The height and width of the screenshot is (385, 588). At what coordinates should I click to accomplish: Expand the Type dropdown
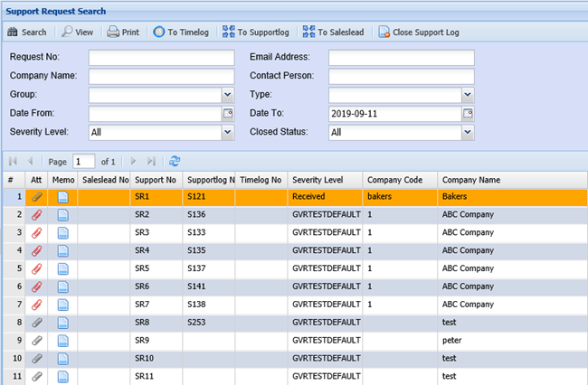[468, 94]
